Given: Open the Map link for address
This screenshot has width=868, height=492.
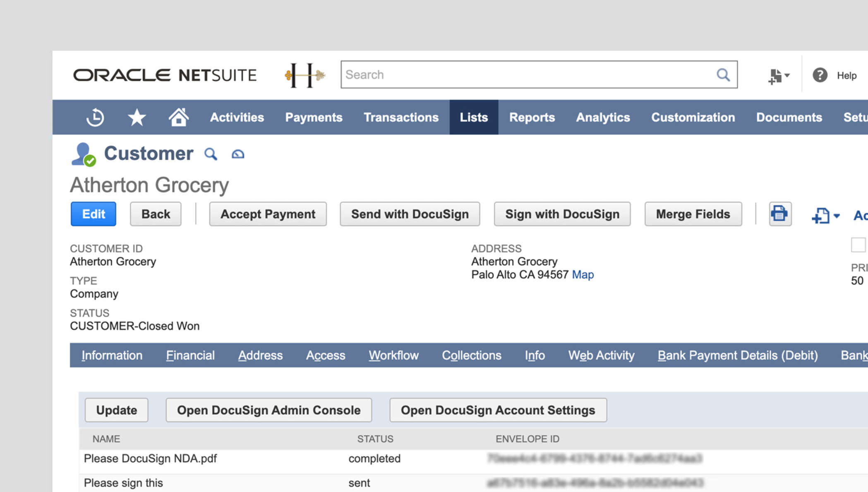Looking at the screenshot, I should 583,275.
